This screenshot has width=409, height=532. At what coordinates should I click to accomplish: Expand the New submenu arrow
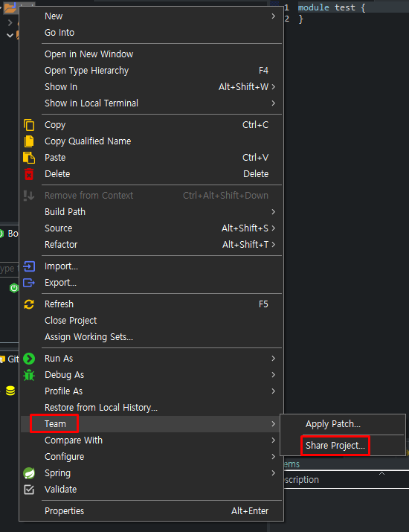pyautogui.click(x=274, y=16)
